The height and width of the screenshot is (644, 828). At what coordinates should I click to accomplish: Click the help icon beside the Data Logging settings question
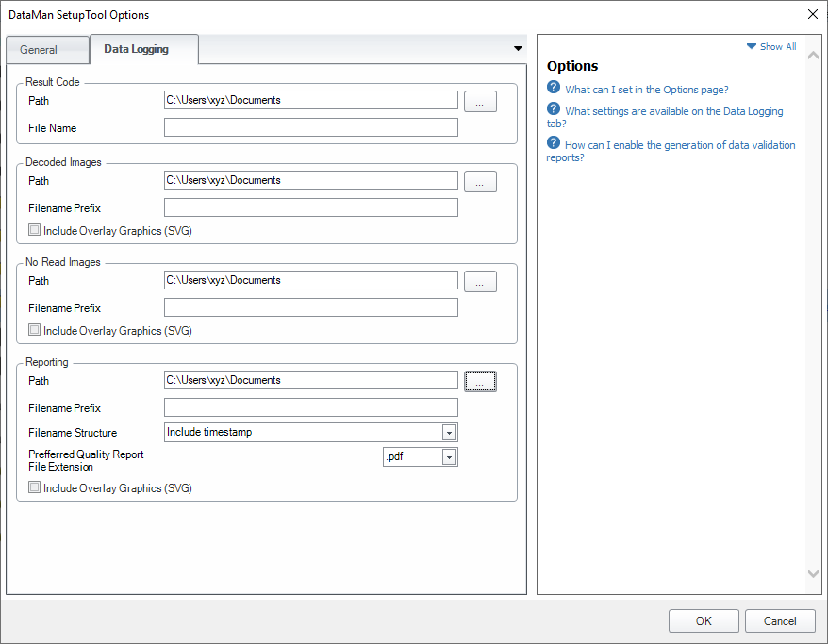[x=554, y=109]
